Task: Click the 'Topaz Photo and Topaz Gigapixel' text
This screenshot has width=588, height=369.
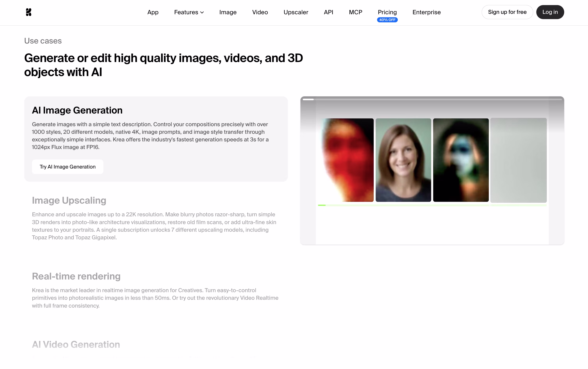Action: pyautogui.click(x=74, y=238)
